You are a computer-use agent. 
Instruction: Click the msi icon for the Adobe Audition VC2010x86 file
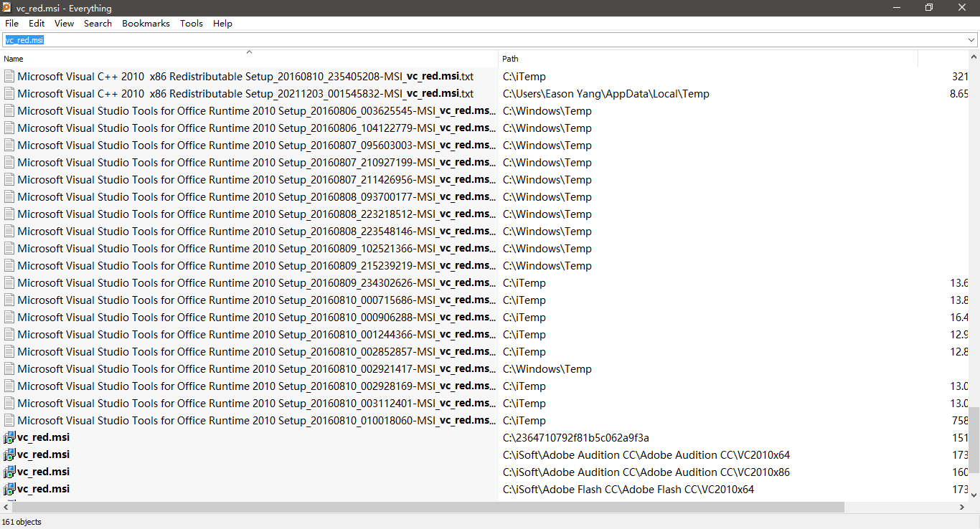9,472
